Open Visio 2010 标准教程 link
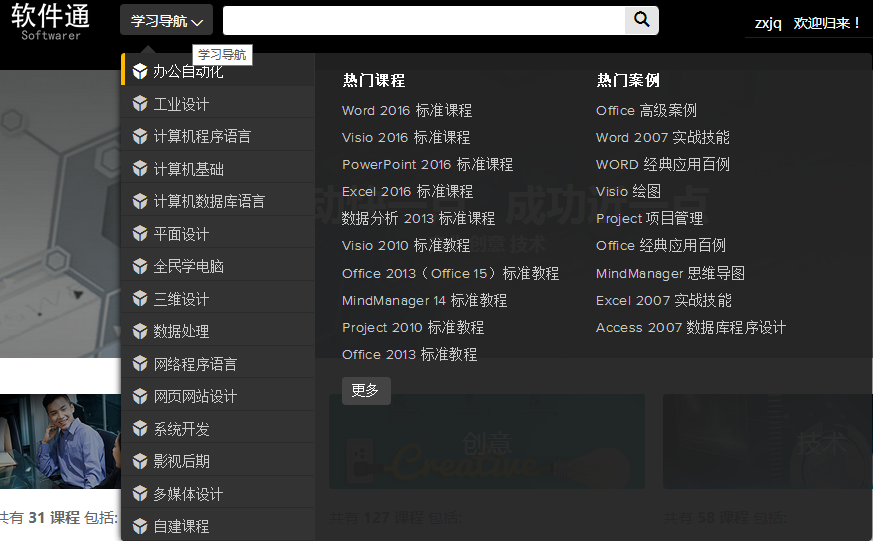Screen dimensions: 873x541 pyautogui.click(x=406, y=245)
